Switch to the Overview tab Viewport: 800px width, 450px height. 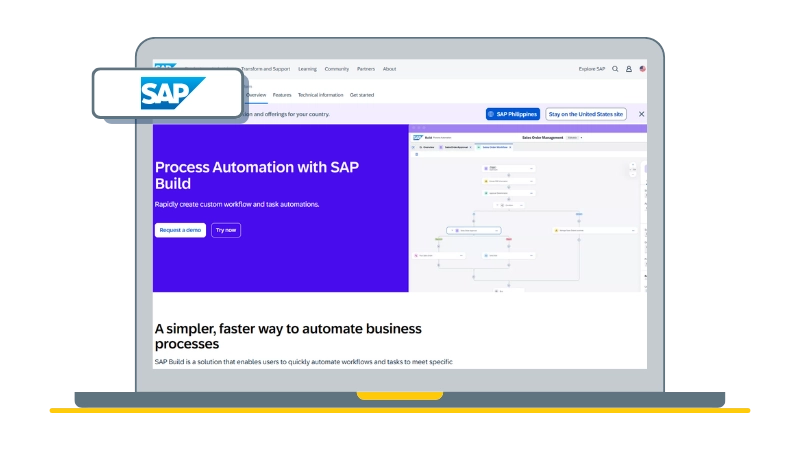[256, 95]
